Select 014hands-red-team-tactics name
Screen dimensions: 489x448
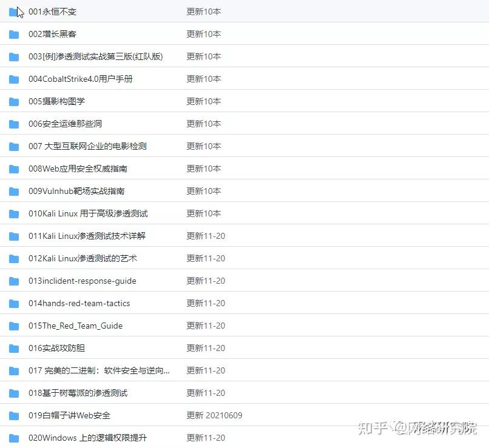[x=79, y=303]
